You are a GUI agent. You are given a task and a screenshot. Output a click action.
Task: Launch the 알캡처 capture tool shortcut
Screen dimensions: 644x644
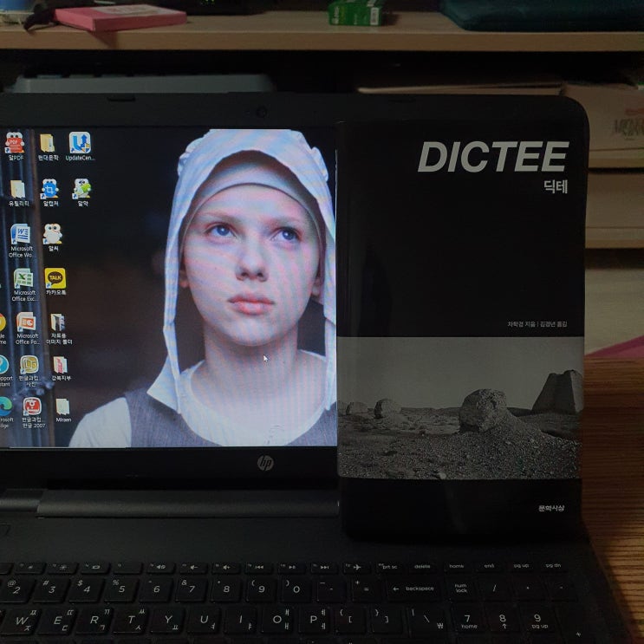50,192
